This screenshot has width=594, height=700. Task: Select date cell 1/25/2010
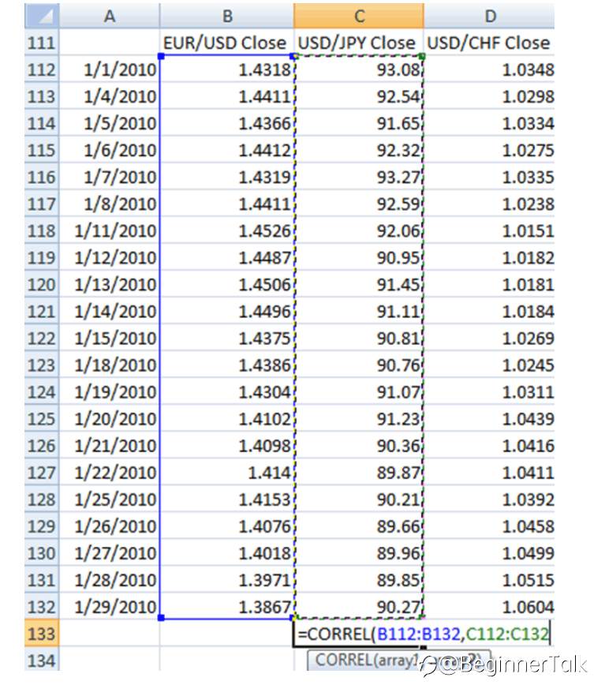pos(110,499)
